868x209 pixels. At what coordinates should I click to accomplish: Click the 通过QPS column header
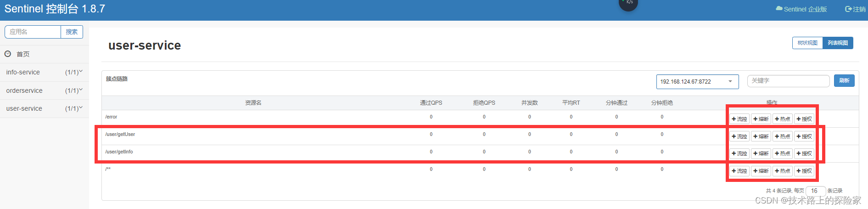[431, 103]
